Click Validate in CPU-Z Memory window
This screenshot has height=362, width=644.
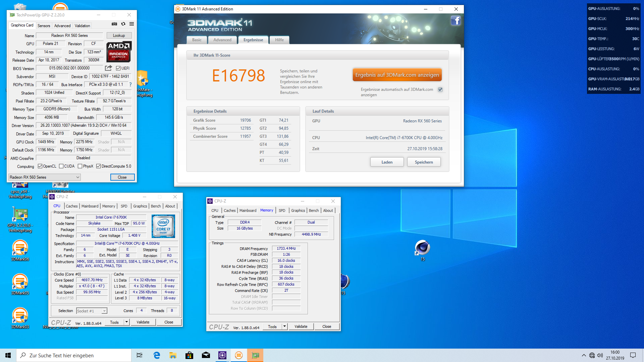pyautogui.click(x=301, y=326)
